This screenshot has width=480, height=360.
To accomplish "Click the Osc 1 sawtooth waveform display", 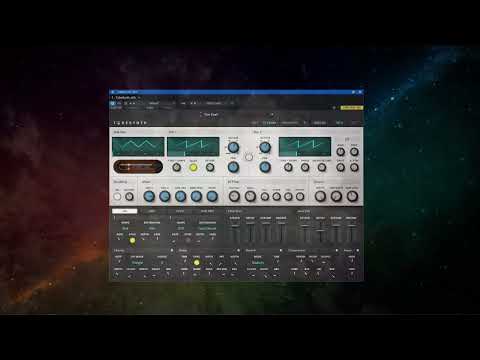I will 193,146.
